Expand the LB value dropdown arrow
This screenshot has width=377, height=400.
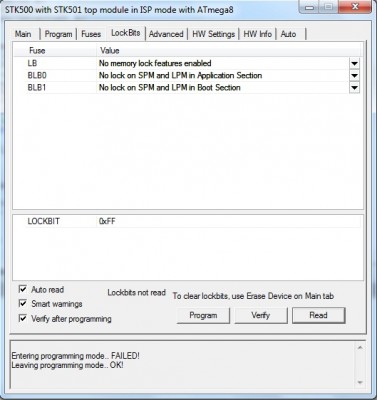354,63
